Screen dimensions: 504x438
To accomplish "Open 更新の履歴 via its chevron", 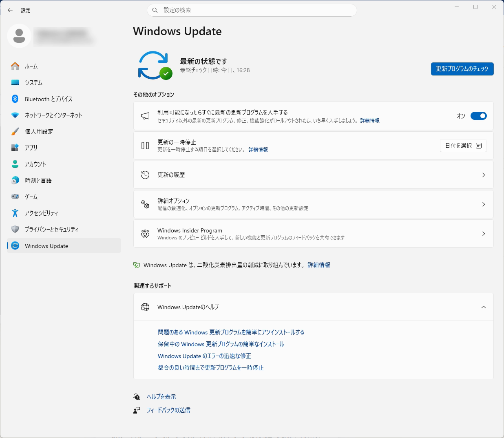I will pos(484,175).
